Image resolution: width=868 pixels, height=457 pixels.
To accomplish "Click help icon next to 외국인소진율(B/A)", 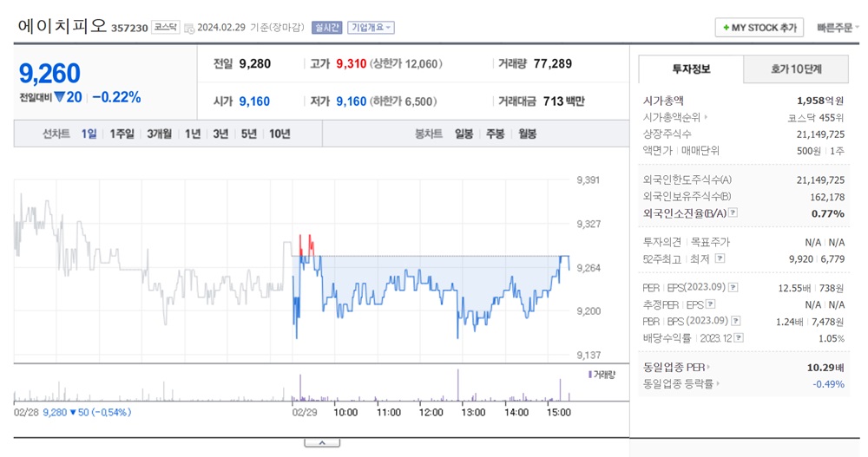I will pyautogui.click(x=733, y=212).
